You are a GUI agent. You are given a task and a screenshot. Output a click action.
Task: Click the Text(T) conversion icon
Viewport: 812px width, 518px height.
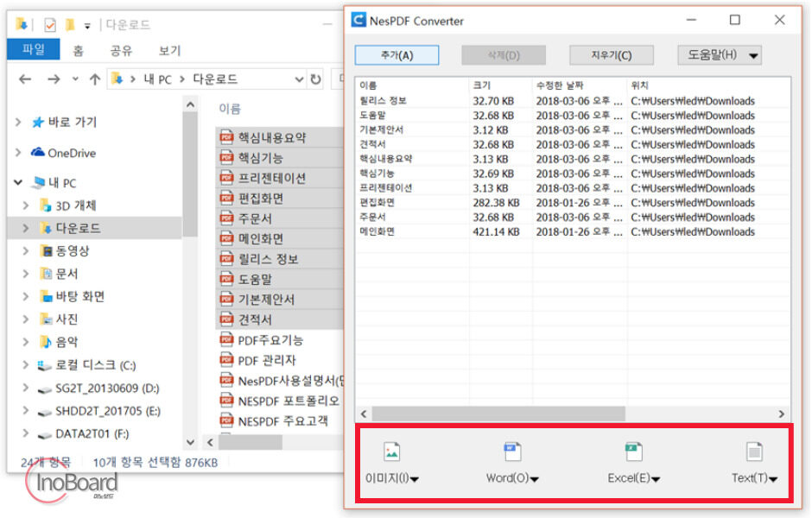click(754, 452)
